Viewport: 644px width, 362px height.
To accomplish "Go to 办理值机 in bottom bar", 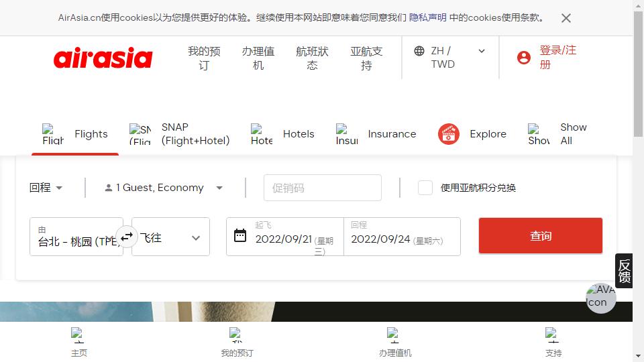I will click(x=395, y=343).
